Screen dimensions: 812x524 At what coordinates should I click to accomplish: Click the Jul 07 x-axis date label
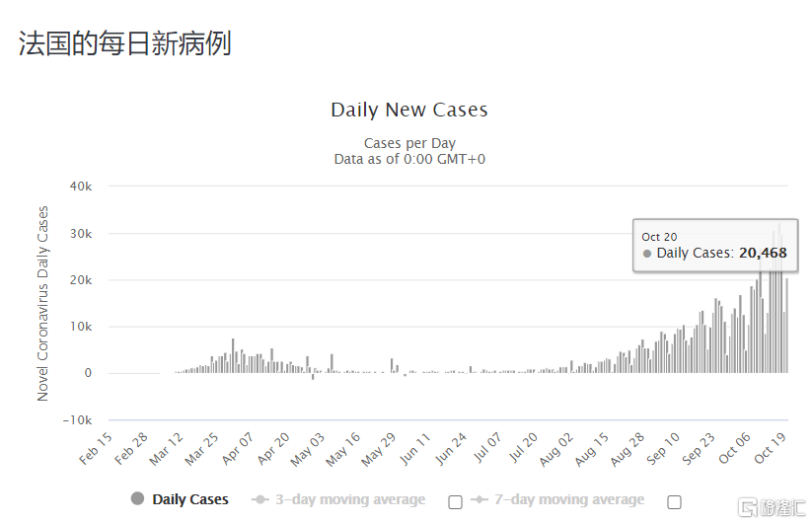(x=487, y=448)
